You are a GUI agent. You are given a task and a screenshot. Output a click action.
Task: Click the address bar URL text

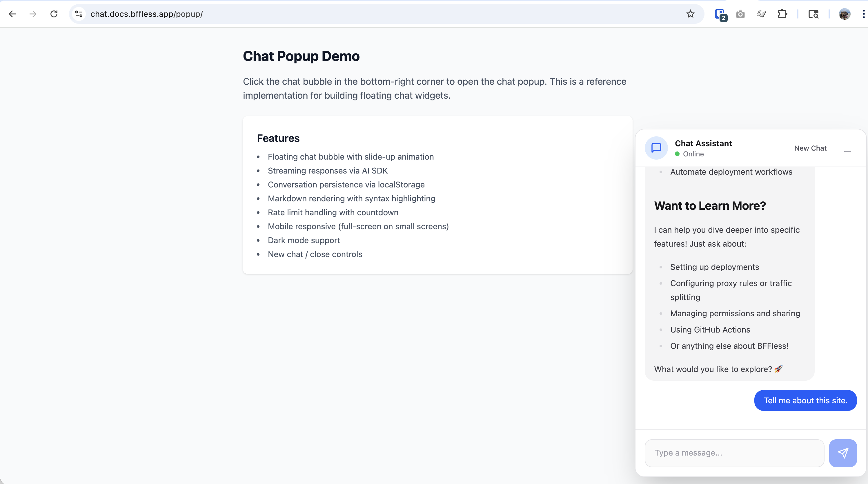click(x=146, y=14)
